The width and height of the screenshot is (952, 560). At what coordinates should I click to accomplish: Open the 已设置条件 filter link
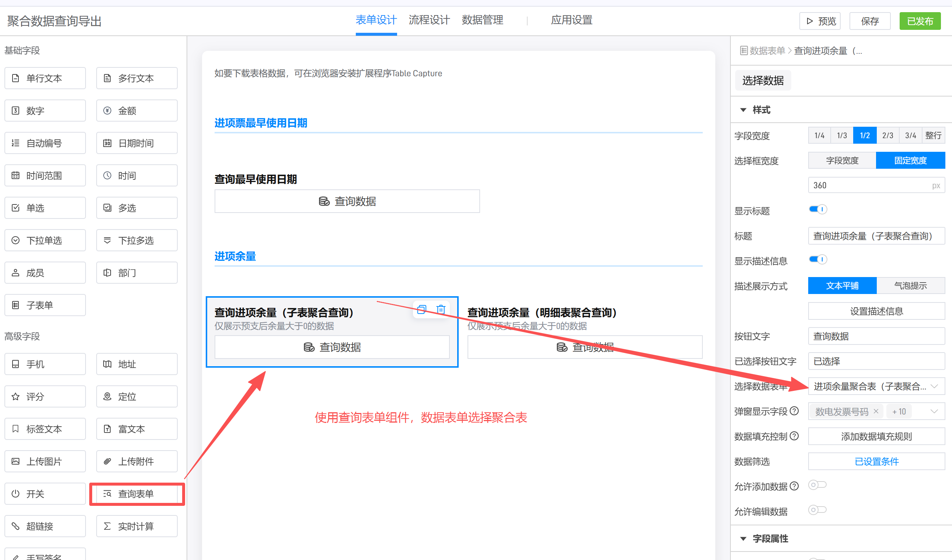tap(876, 462)
